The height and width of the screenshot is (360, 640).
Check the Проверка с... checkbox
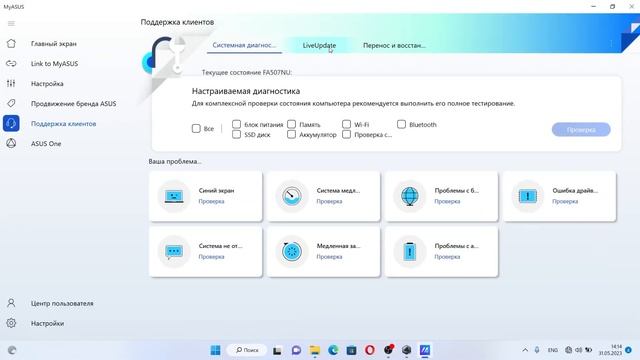(347, 134)
